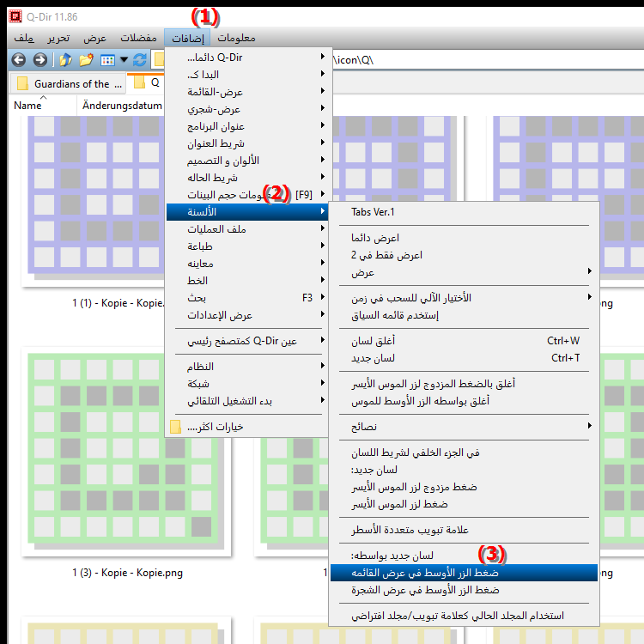Open the عرض الإعدادات submenu
644x644 pixels.
click(246, 315)
